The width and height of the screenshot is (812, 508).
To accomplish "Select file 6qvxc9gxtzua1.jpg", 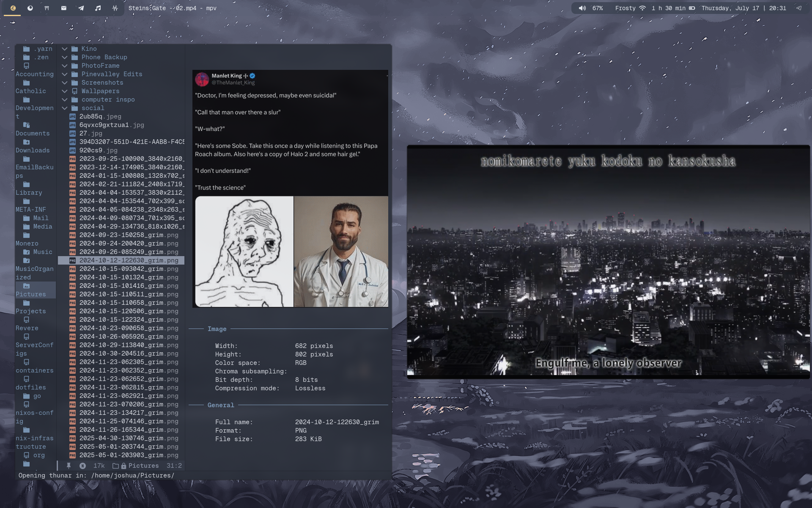I will pos(112,125).
